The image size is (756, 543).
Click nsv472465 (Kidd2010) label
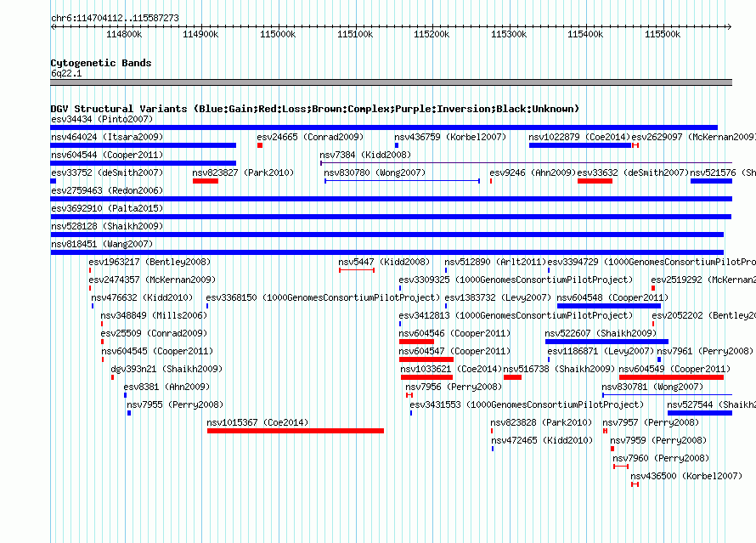(x=542, y=440)
